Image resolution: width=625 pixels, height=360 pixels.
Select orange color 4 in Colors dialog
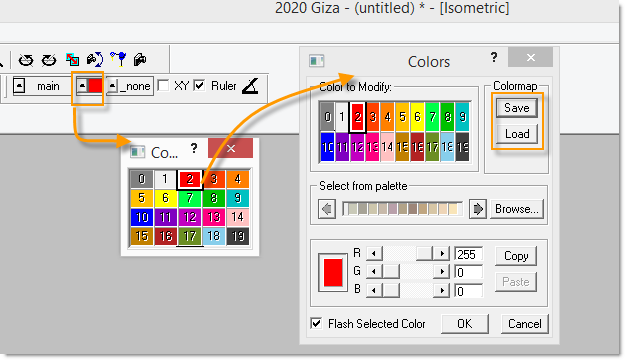(x=387, y=117)
